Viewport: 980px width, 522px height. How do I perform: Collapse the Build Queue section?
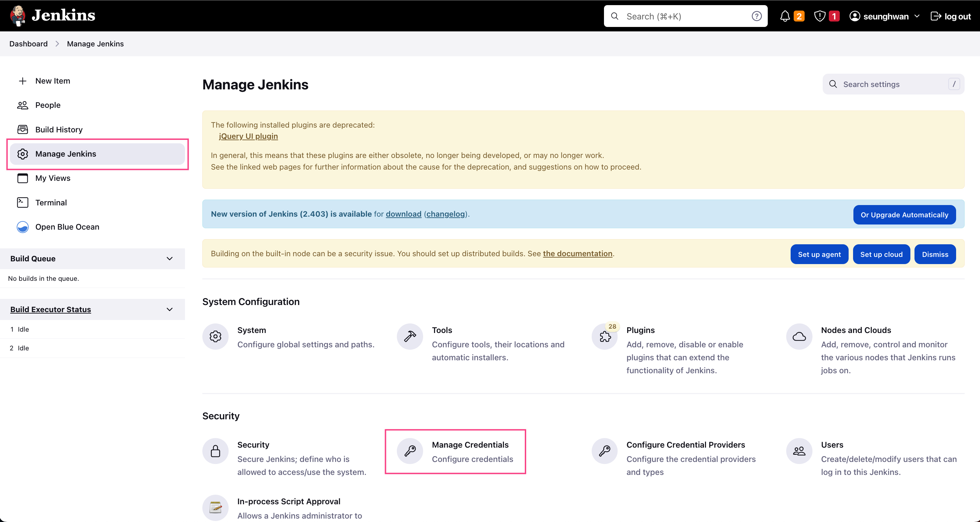pyautogui.click(x=170, y=259)
